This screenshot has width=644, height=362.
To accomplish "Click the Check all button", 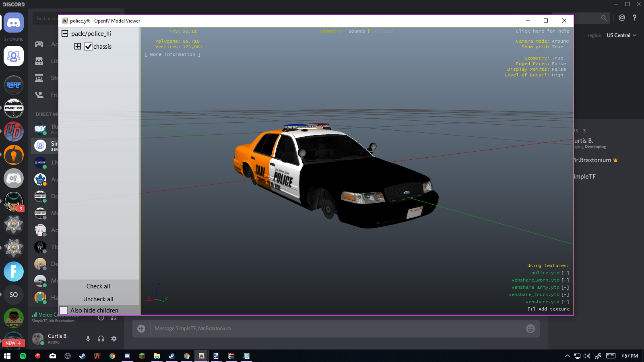I will (x=98, y=286).
